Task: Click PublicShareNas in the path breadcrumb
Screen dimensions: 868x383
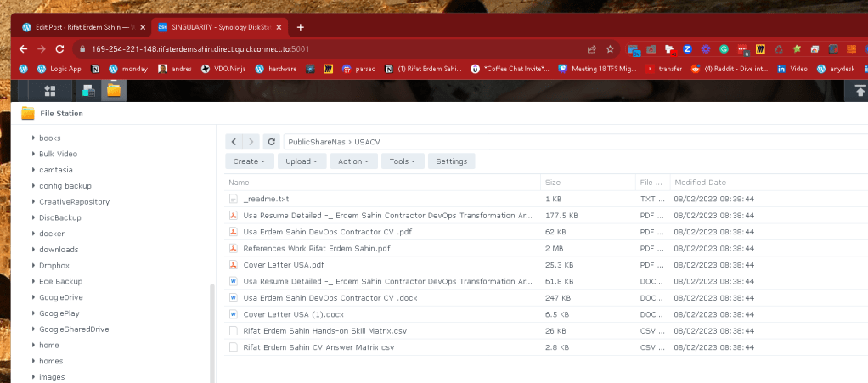Action: pyautogui.click(x=317, y=142)
